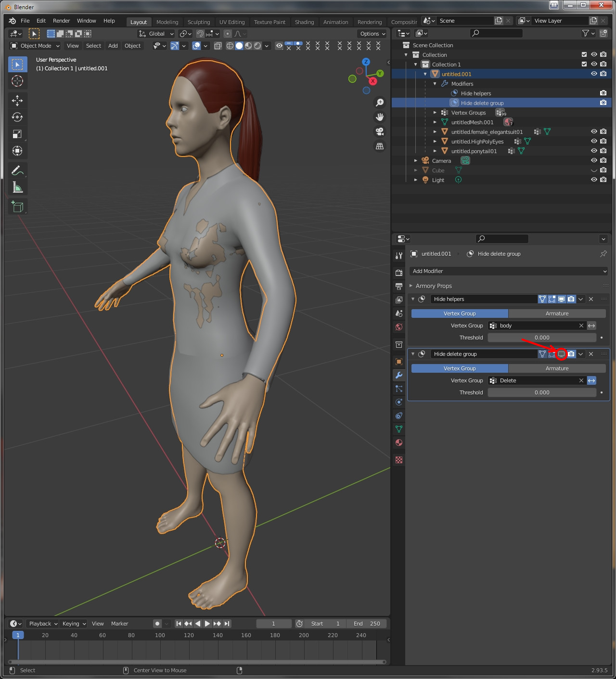
Task: Open the viewport Options dropdown
Action: (372, 34)
